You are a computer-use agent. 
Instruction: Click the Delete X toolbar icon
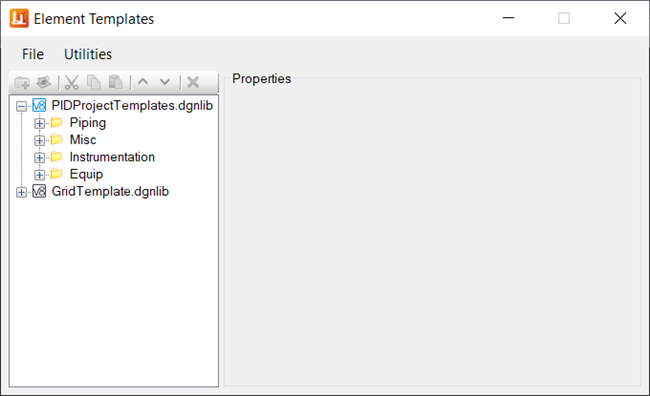[x=193, y=82]
